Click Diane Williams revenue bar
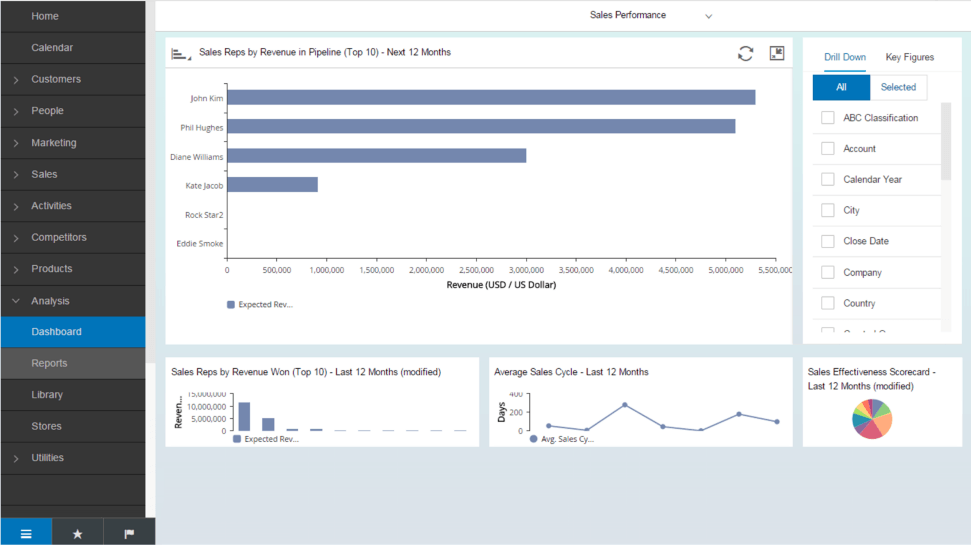 click(x=377, y=155)
